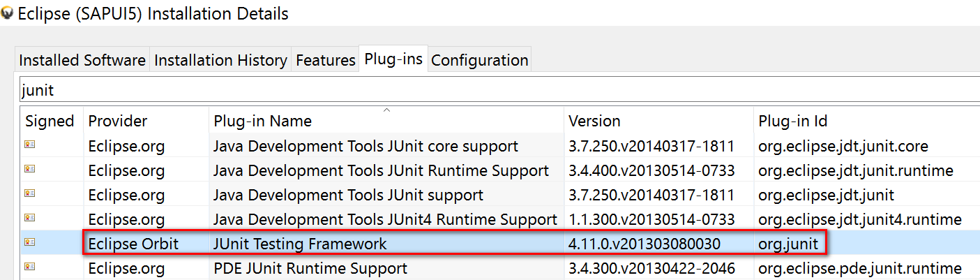Screen dimensions: 980x280
Task: Click signed icon for JUnit Testing Framework row
Action: [29, 244]
